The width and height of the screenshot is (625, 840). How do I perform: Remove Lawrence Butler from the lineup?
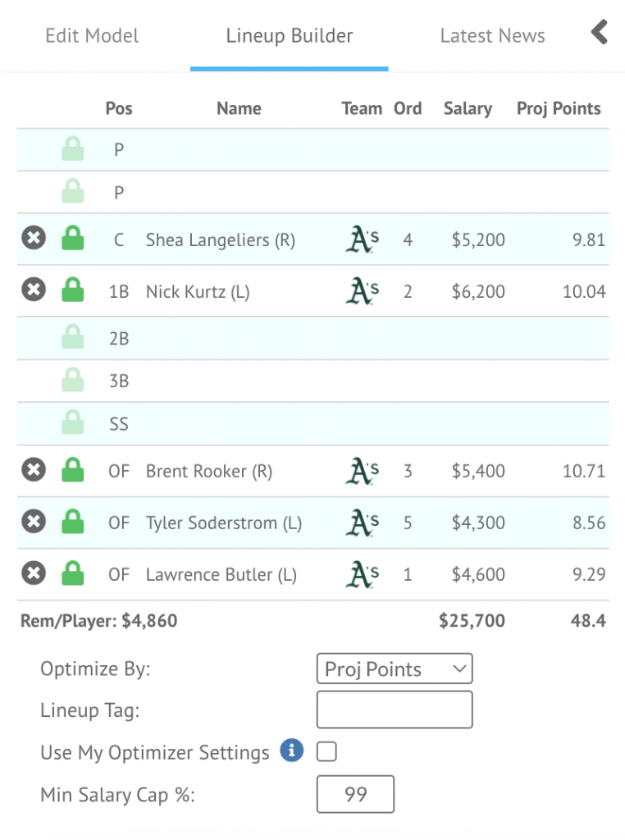(33, 573)
